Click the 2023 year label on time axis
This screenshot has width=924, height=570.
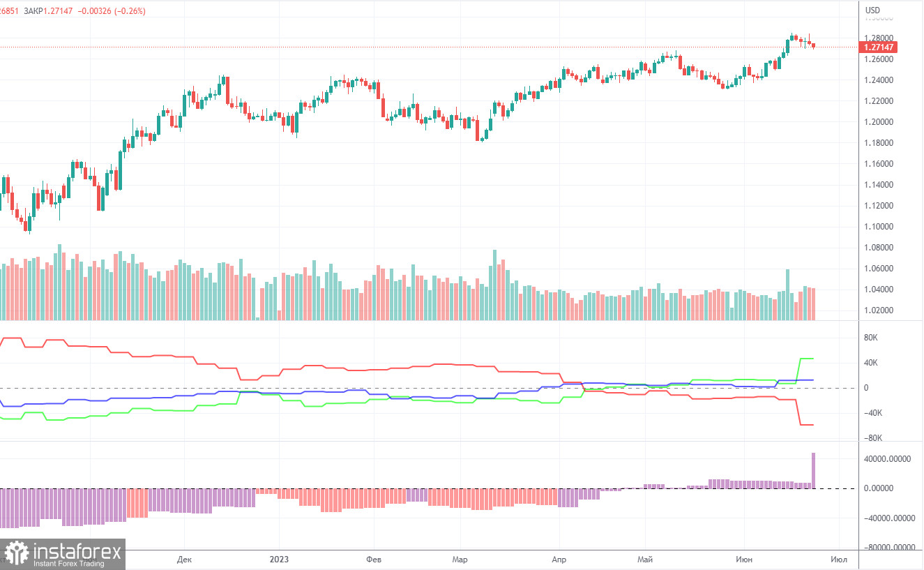[278, 560]
